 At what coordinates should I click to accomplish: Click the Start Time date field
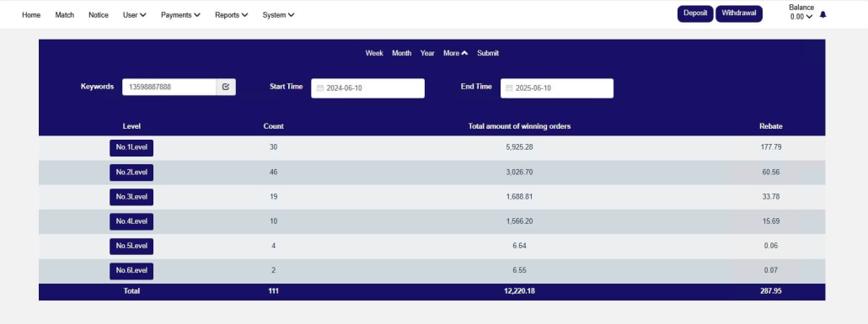click(x=367, y=88)
